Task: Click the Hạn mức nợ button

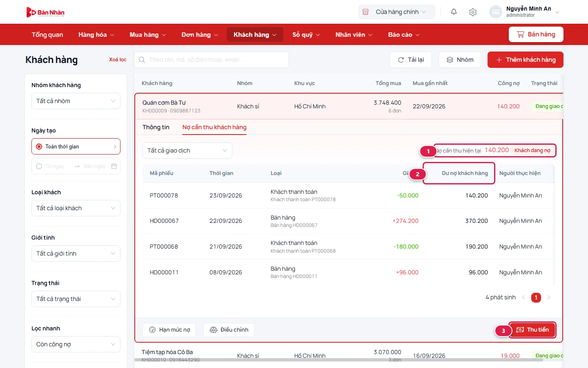Action: [169, 330]
